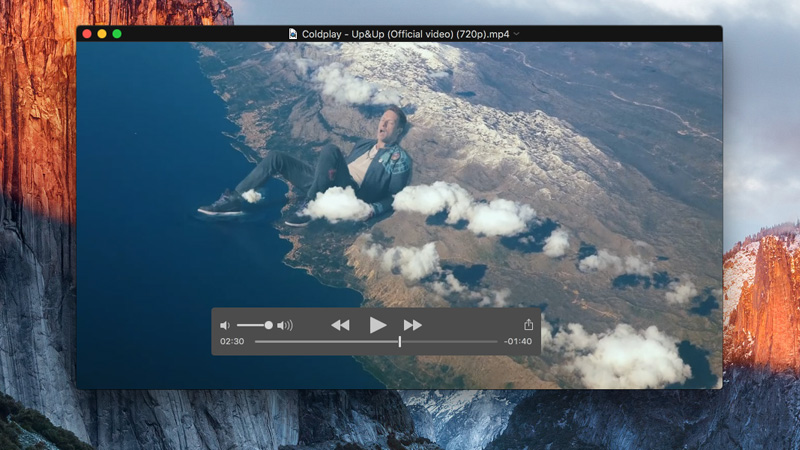Click the elapsed time 02:30
The image size is (800, 450).
coord(232,341)
